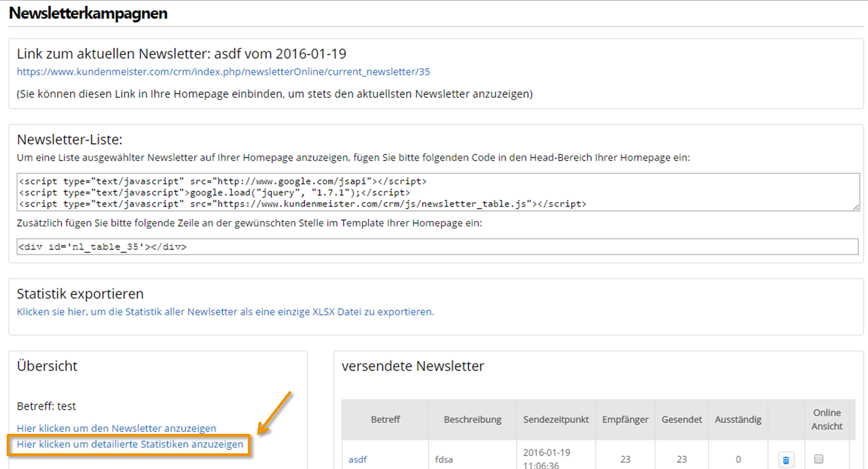
Task: Sort by the Gesendet column header
Action: pos(682,420)
